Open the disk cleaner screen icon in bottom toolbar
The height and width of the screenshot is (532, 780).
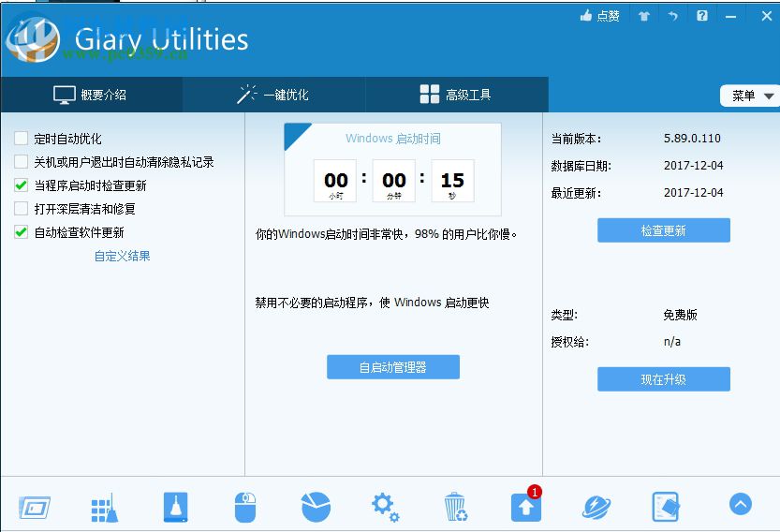tap(35, 508)
